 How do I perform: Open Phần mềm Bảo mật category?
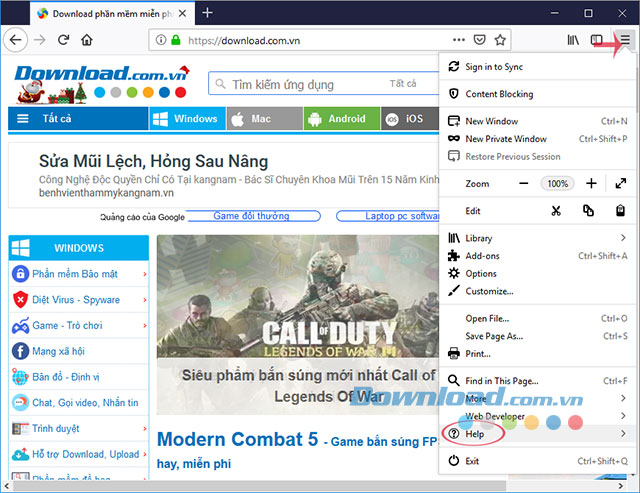79,273
